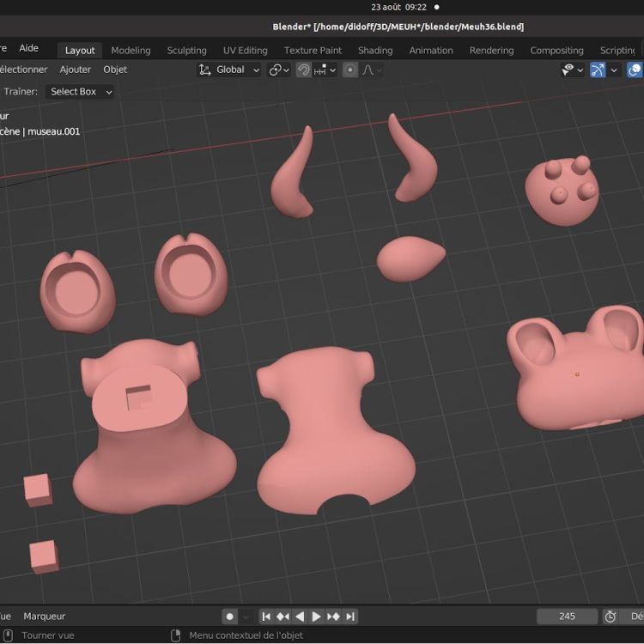Toggle the snapping magnet icon
The image size is (644, 644).
click(303, 70)
